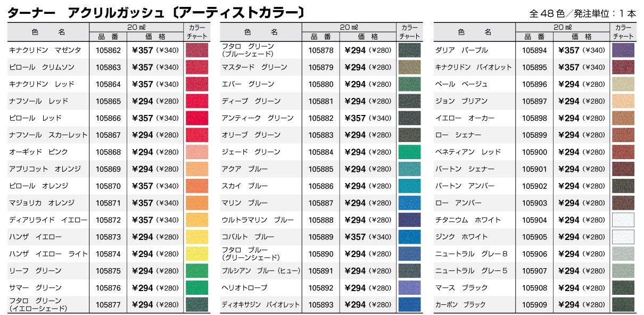
Task: Click the エバー グリーン swatch
Action: pos(409,84)
